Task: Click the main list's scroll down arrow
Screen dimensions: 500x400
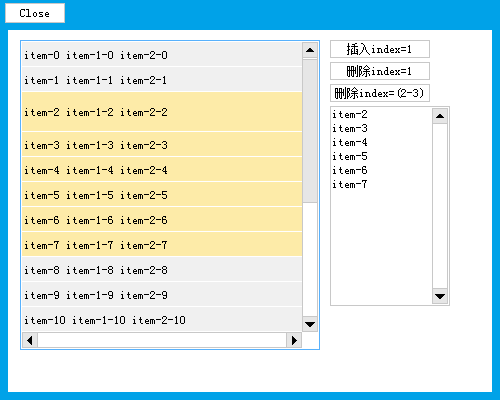Action: (310, 324)
